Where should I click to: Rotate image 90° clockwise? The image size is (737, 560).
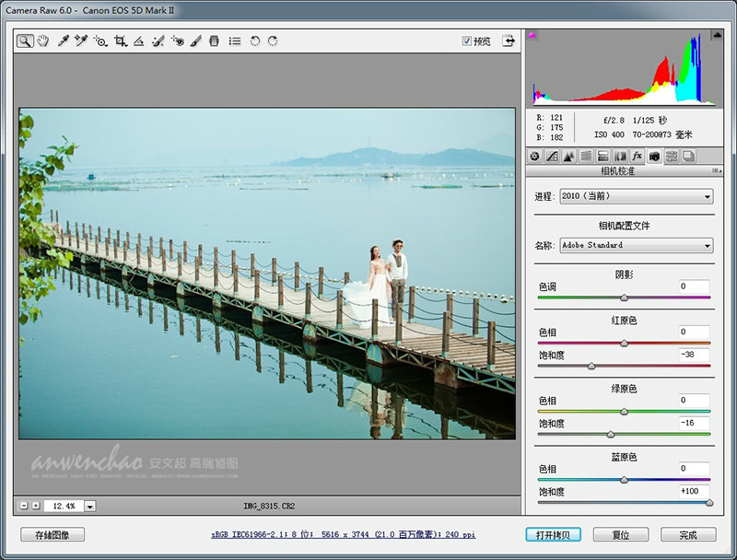click(x=273, y=41)
